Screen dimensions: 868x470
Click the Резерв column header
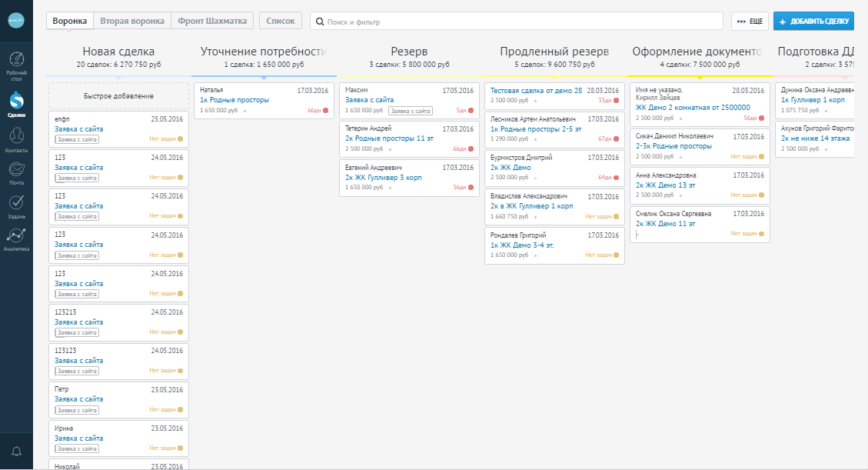(x=409, y=52)
